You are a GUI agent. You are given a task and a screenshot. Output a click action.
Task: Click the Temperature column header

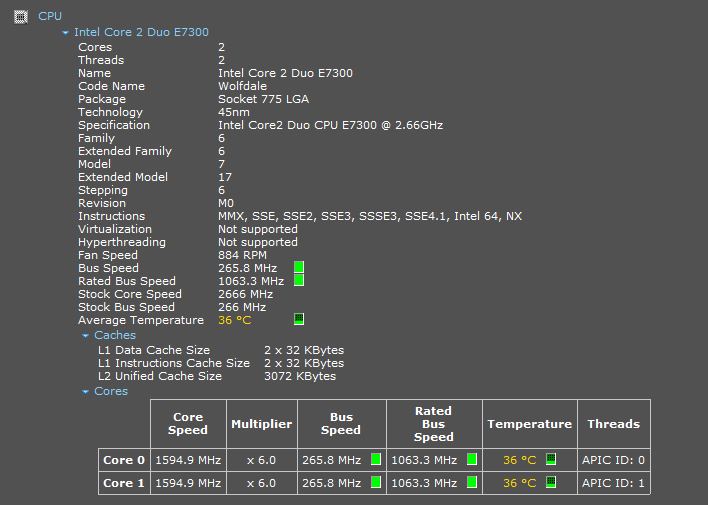530,424
